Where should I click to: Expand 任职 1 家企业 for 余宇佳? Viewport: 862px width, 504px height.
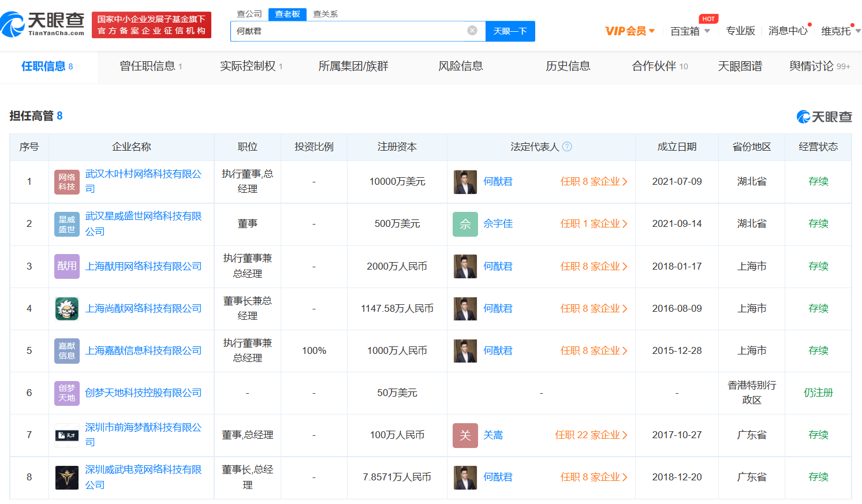click(x=594, y=223)
